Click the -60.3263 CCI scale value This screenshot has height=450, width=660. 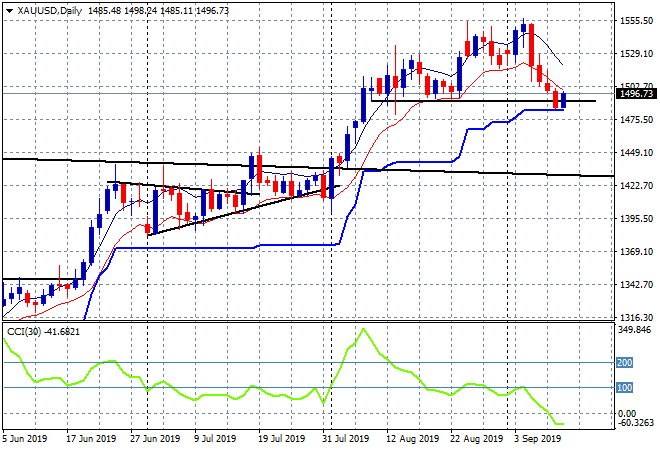tap(635, 423)
